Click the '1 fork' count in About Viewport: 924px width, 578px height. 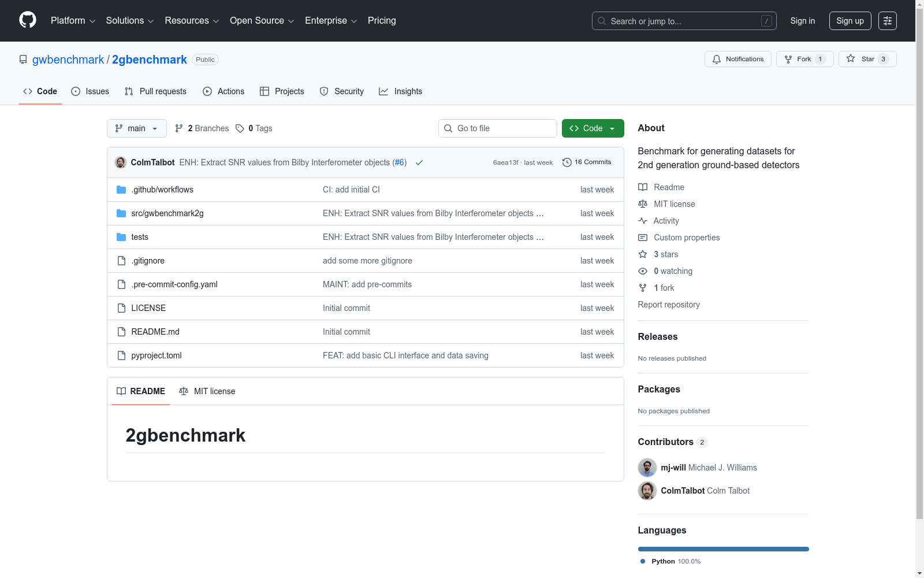[x=664, y=288]
